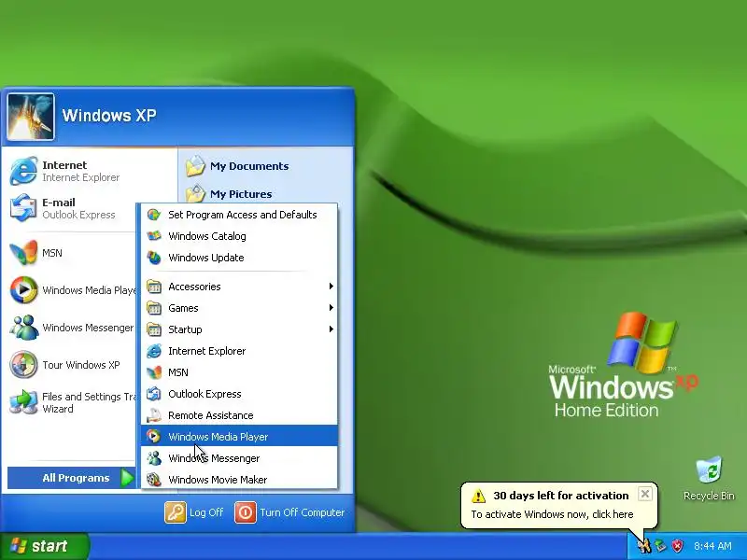Click 'Tour Windows XP' label
Viewport: 747px width, 560px height.
[81, 365]
